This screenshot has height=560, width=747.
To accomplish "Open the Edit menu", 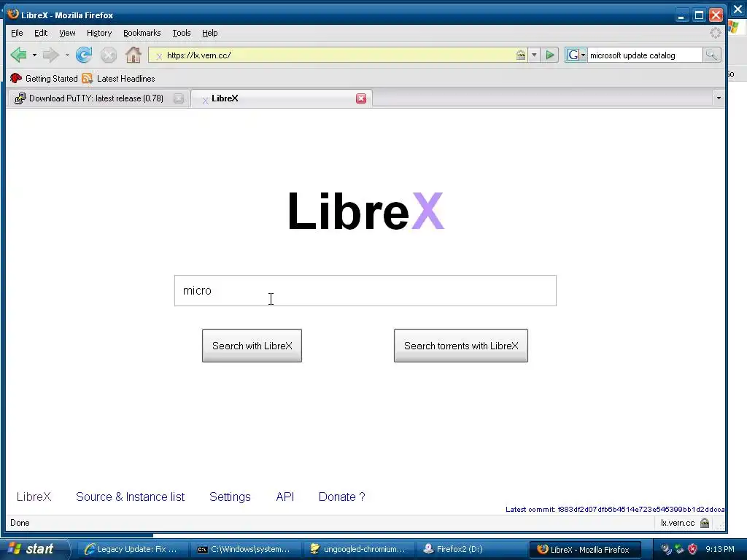I will (x=41, y=33).
